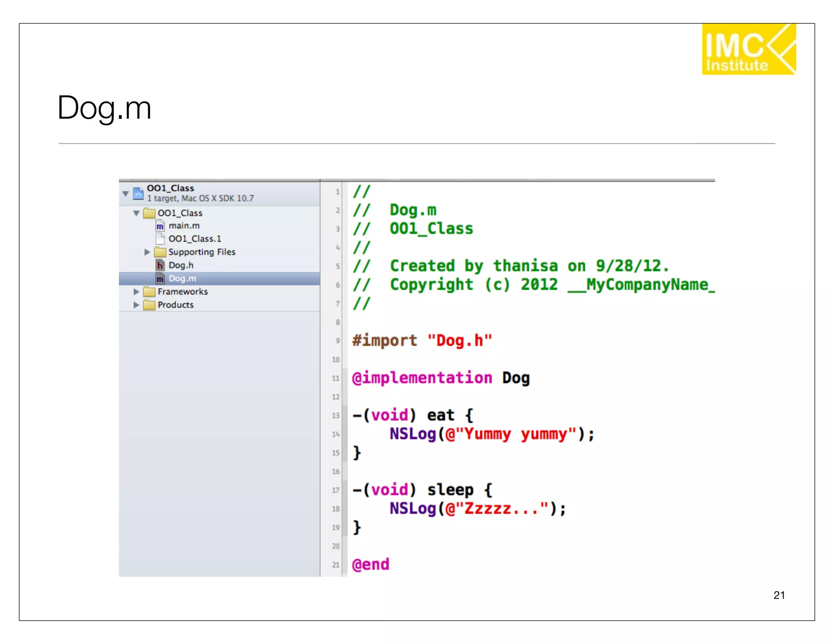Collapse the OO1_Class group disclosure triangle
Viewport: 834px width, 644px height.
point(136,213)
